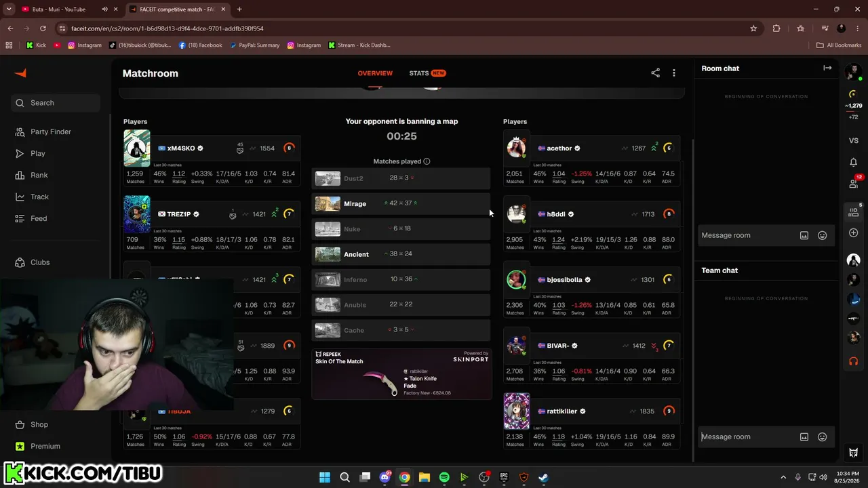Click rattikiller's avatar thumbnail

click(517, 411)
